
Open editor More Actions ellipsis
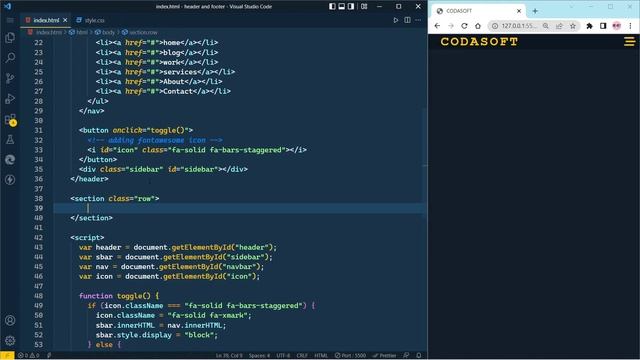(x=418, y=20)
